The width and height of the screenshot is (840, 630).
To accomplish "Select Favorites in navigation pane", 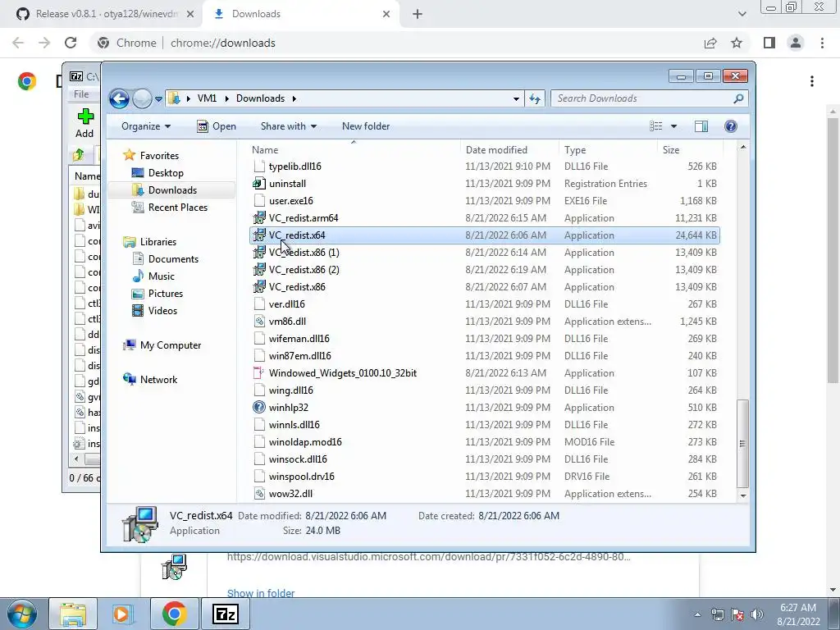I will (x=159, y=156).
